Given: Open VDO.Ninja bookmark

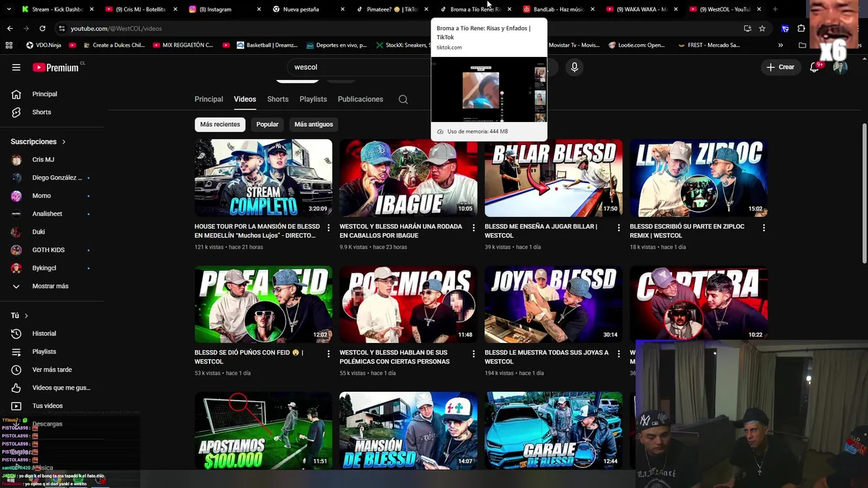Looking at the screenshot, I should (43, 45).
